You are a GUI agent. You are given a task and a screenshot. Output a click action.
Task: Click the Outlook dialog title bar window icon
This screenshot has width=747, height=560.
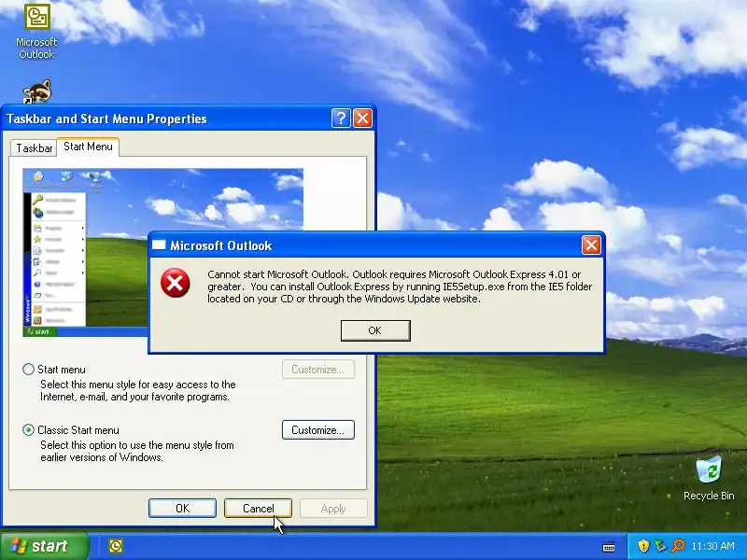159,245
